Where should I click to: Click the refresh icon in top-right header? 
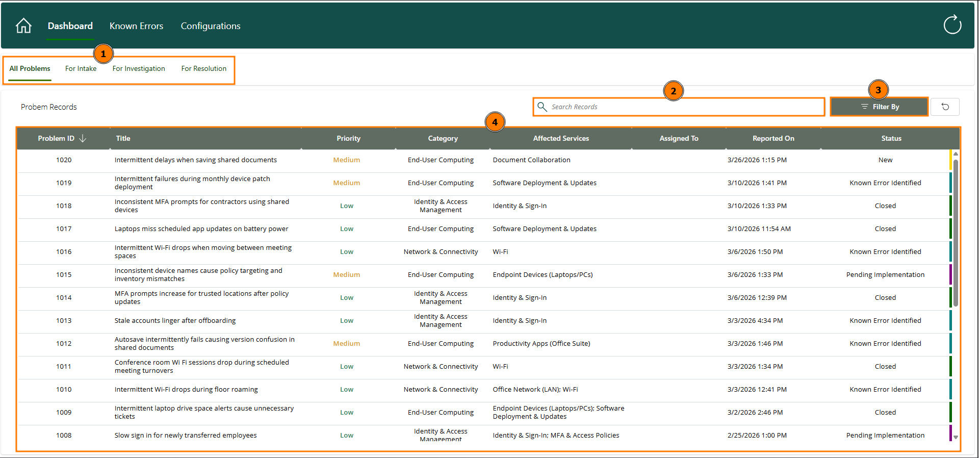pos(952,24)
